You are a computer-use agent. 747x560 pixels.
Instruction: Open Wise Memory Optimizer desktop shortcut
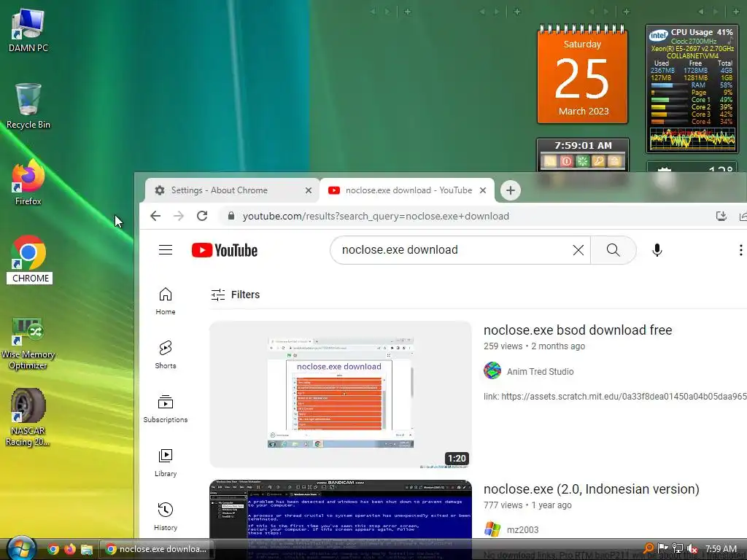pos(28,343)
